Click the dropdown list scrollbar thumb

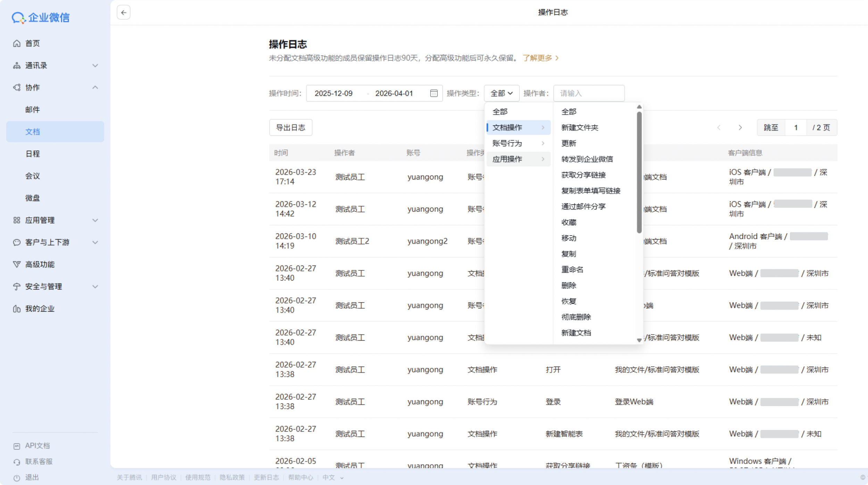(x=639, y=173)
